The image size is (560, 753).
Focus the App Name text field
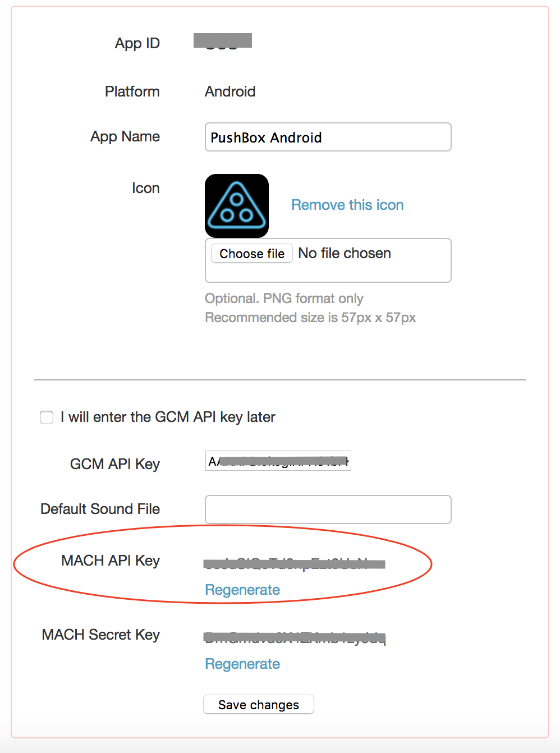coord(328,137)
